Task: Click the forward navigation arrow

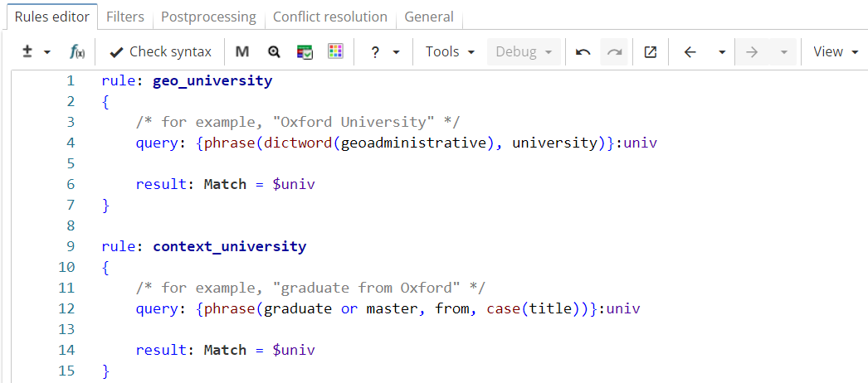Action: coord(751,52)
